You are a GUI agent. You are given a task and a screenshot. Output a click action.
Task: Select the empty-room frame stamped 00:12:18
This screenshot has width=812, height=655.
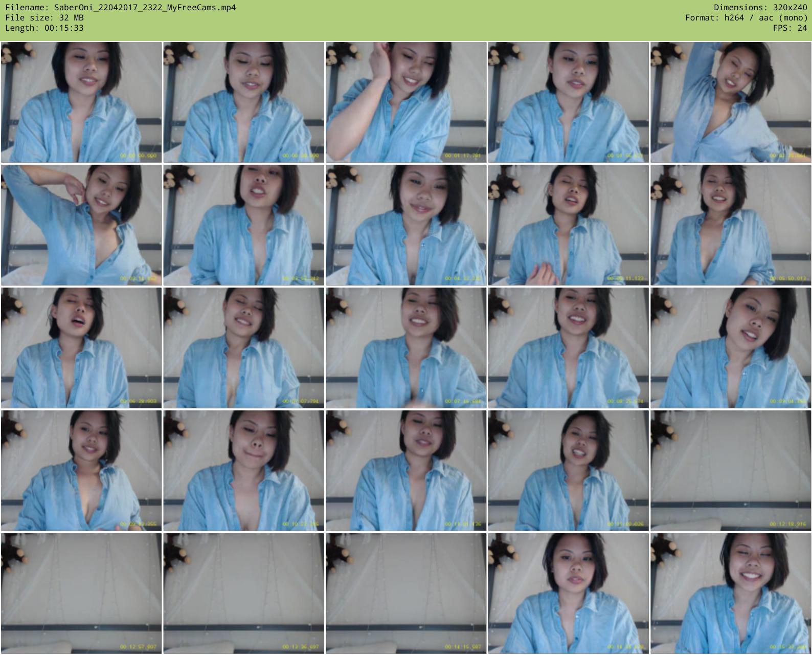[x=731, y=471]
